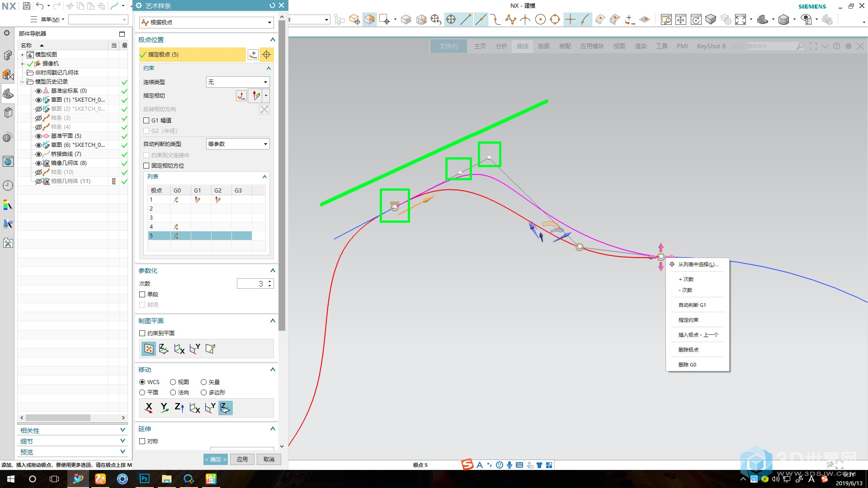Click the 次数 stepper value field

(x=252, y=284)
